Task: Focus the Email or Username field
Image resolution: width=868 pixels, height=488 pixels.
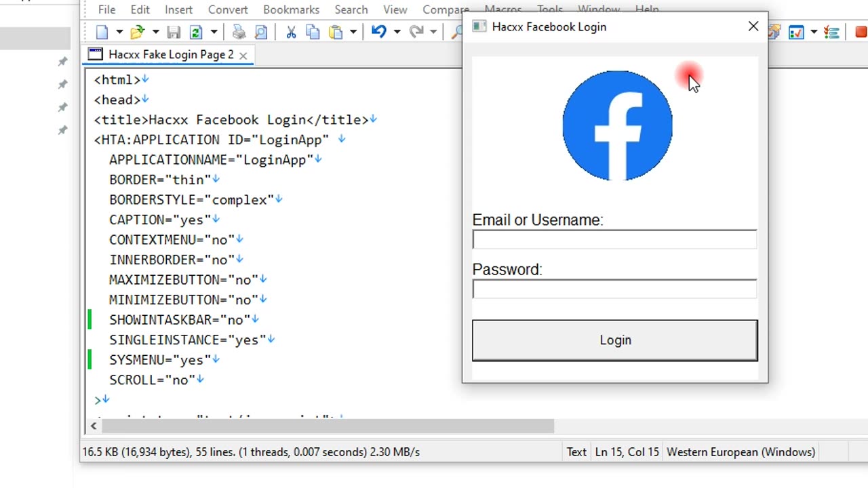Action: [614, 239]
